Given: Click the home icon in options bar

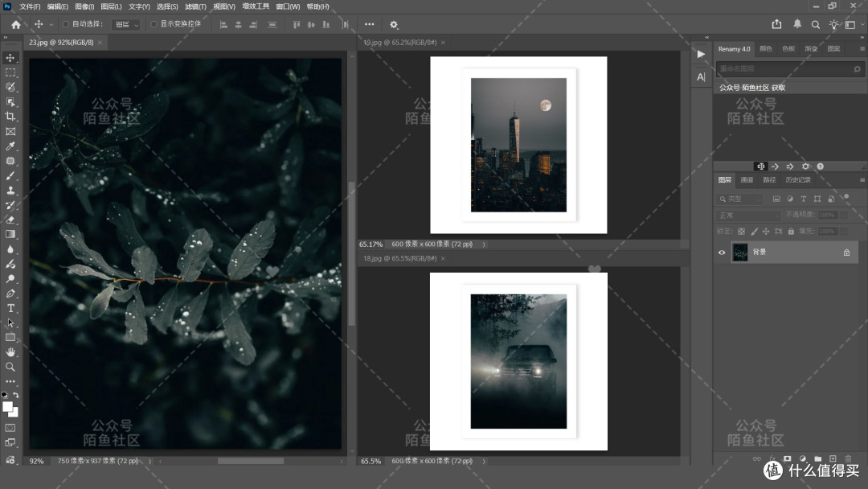Looking at the screenshot, I should (16, 24).
